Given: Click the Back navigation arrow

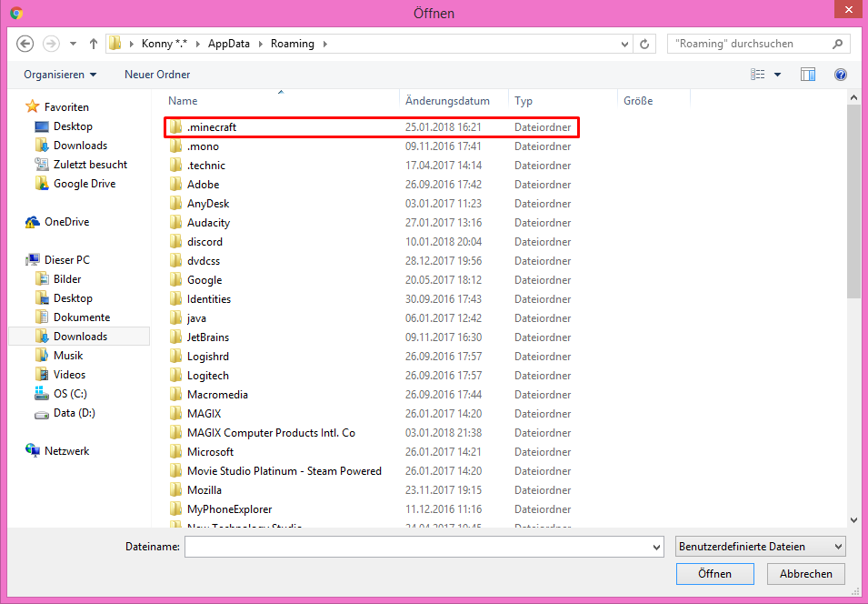Looking at the screenshot, I should click(x=25, y=44).
